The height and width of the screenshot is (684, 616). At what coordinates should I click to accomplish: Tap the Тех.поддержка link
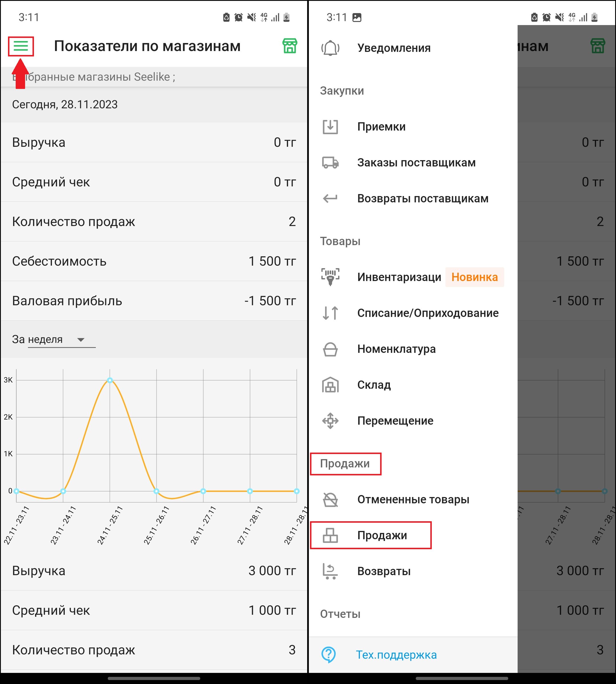396,655
